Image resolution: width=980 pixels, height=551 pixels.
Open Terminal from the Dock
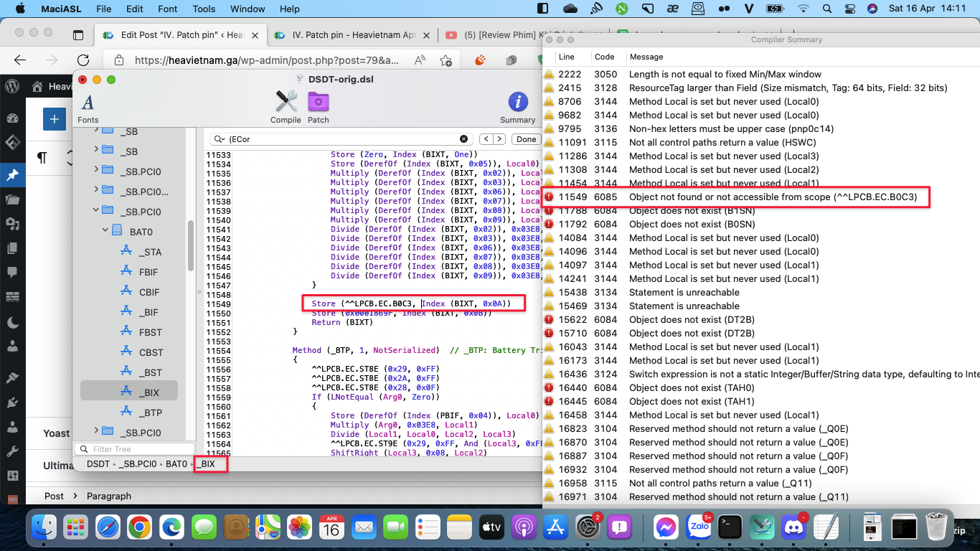(x=730, y=527)
